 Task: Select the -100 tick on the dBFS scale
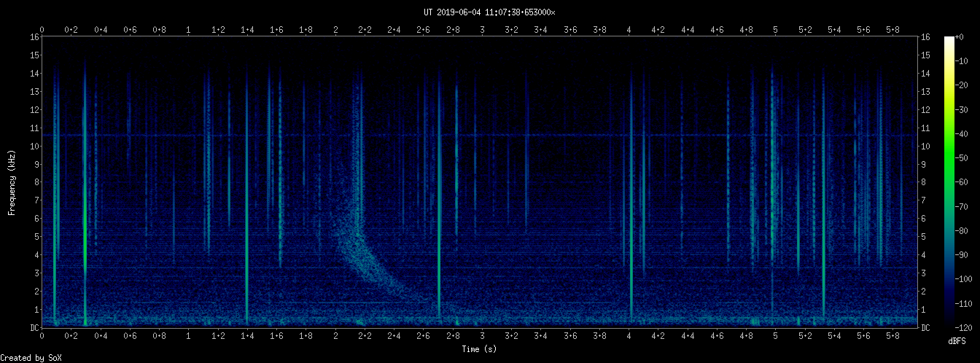tap(965, 279)
